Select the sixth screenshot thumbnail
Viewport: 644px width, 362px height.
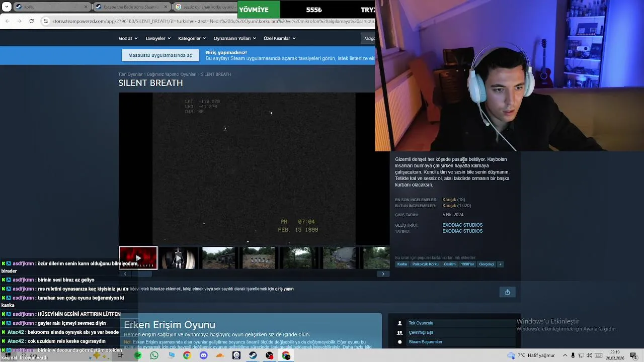click(340, 258)
